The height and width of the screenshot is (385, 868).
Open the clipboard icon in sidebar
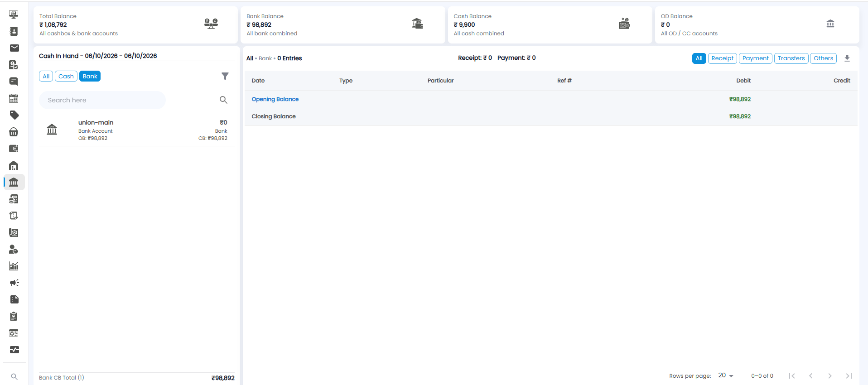point(14,316)
